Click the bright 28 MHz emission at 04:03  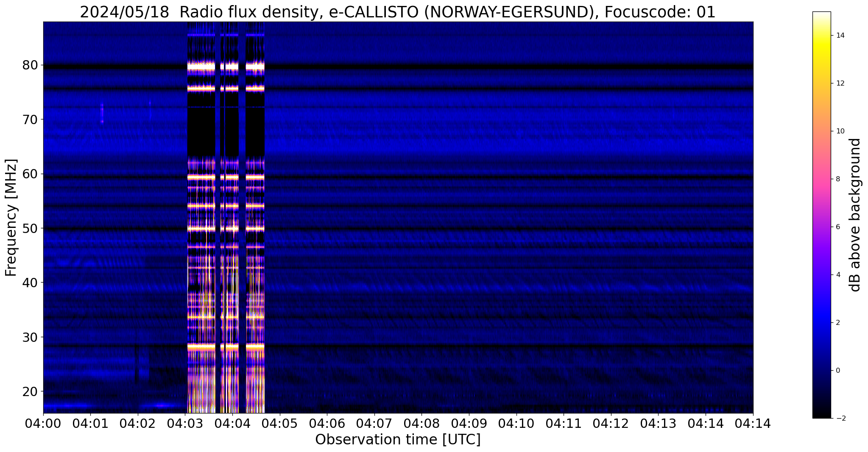(x=201, y=347)
